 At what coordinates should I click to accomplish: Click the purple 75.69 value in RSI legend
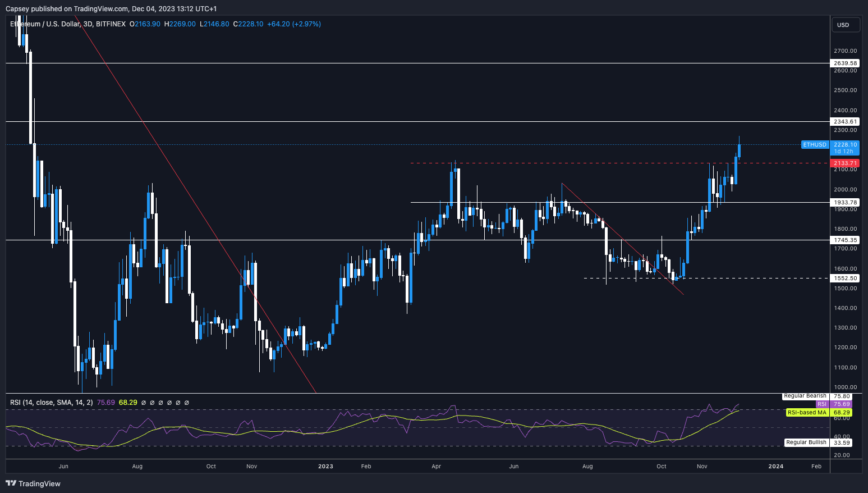click(x=106, y=402)
